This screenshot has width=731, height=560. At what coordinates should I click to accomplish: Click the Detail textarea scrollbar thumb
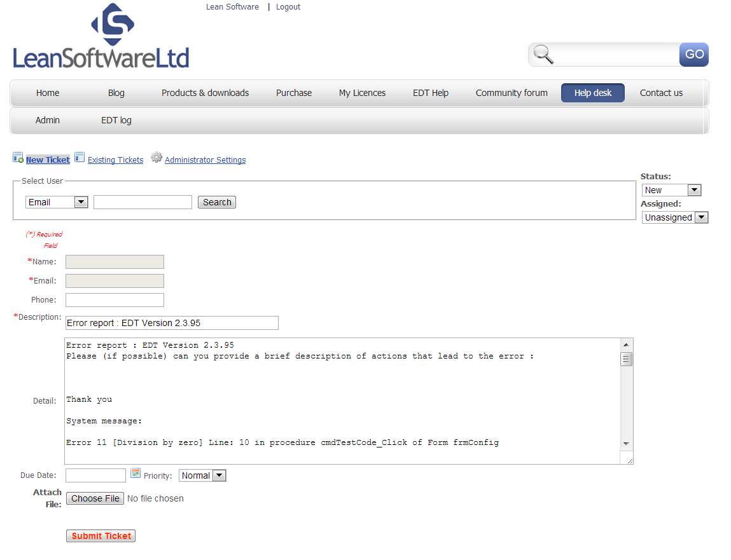(626, 359)
